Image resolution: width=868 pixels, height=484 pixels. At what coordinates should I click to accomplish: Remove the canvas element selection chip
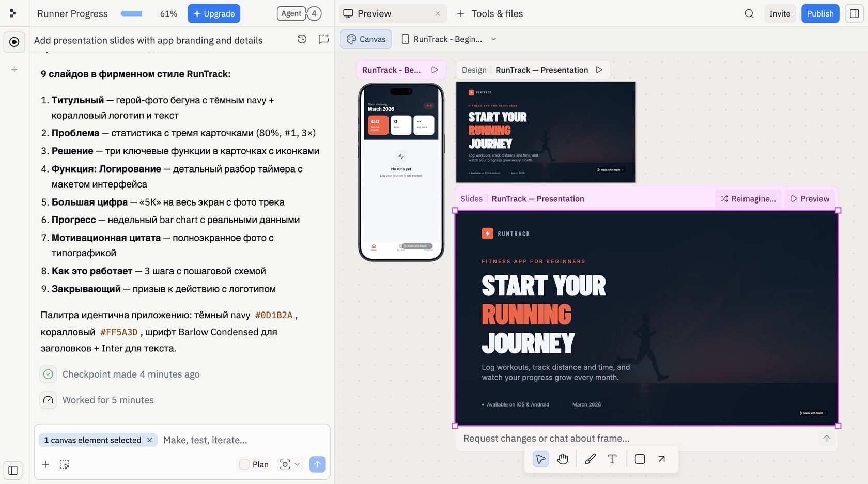(x=150, y=440)
